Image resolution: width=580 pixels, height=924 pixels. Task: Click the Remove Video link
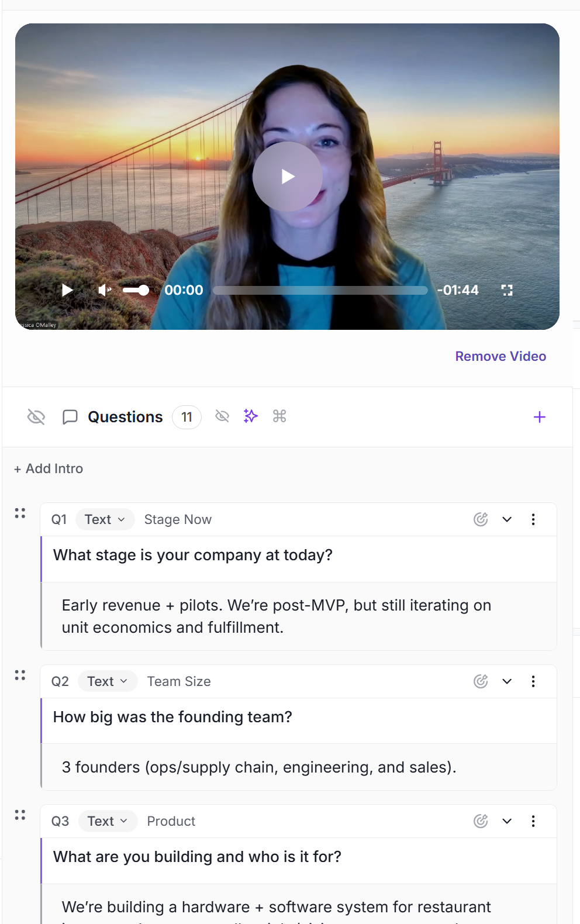(500, 356)
